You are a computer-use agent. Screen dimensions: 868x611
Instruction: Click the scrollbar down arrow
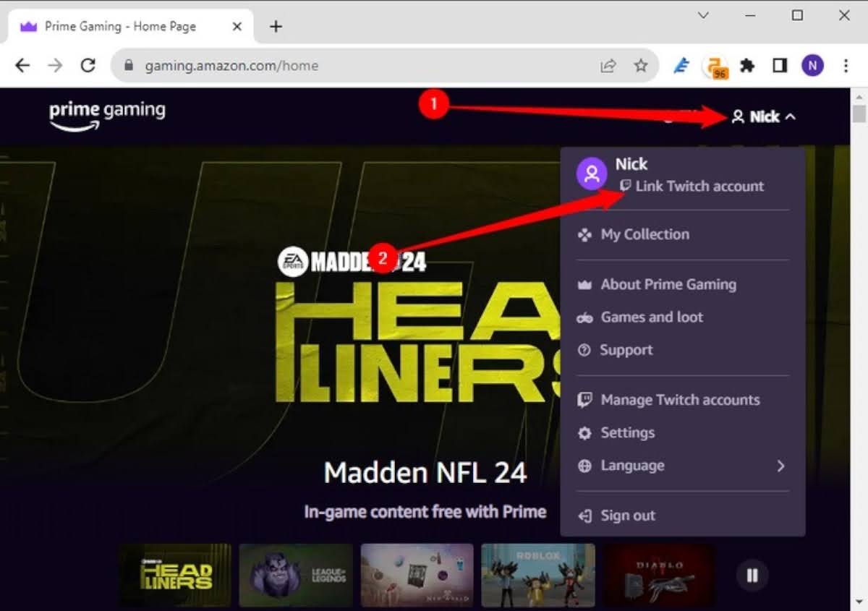click(x=859, y=603)
